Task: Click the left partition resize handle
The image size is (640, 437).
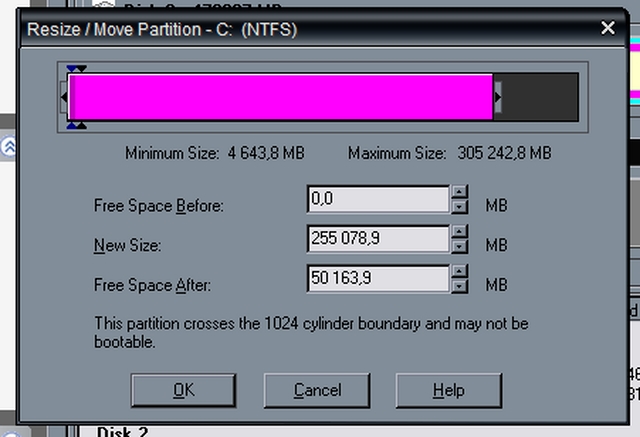Action: pos(64,97)
